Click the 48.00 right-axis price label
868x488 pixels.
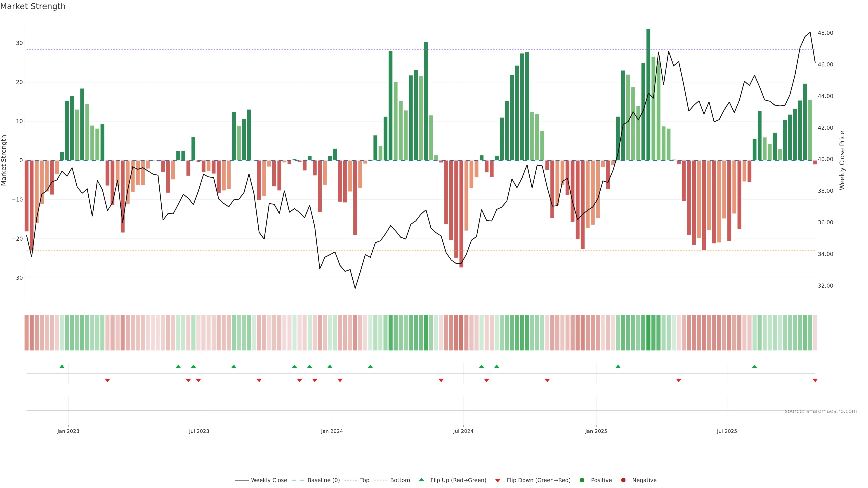pos(825,33)
